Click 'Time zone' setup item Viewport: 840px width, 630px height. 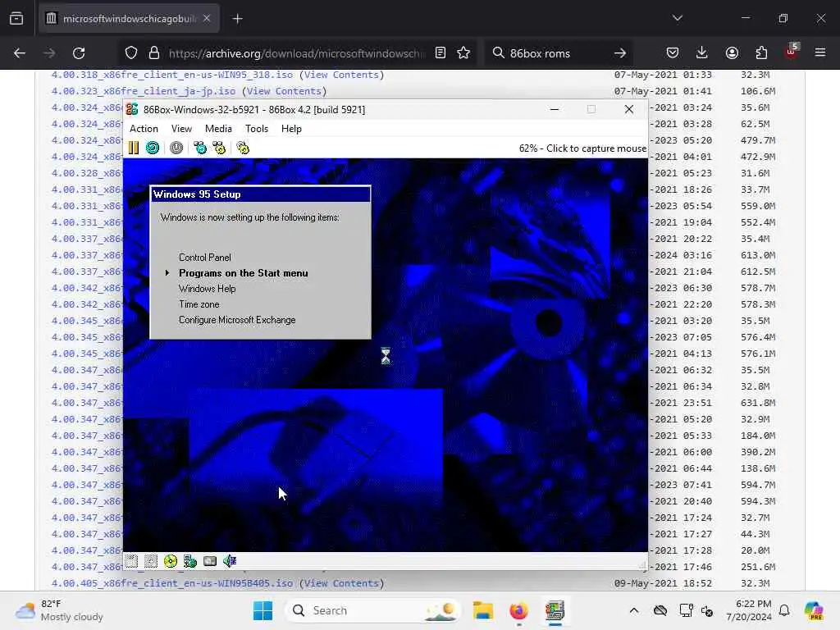click(x=199, y=304)
